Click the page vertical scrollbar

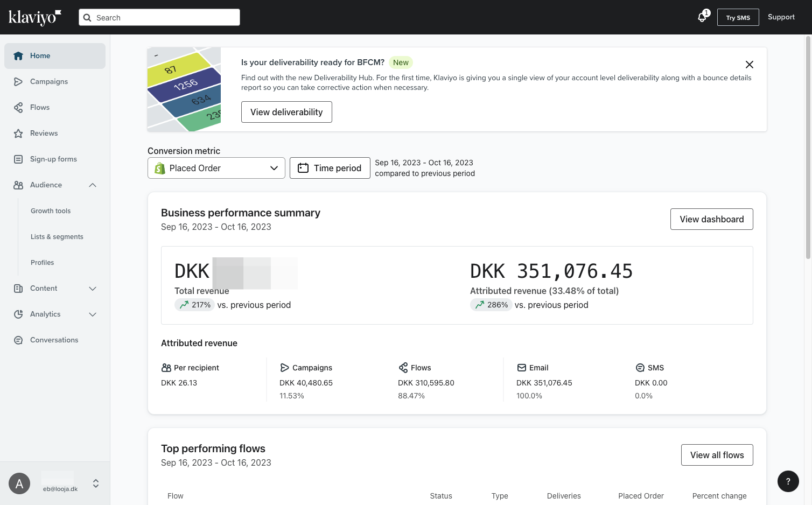click(x=808, y=148)
